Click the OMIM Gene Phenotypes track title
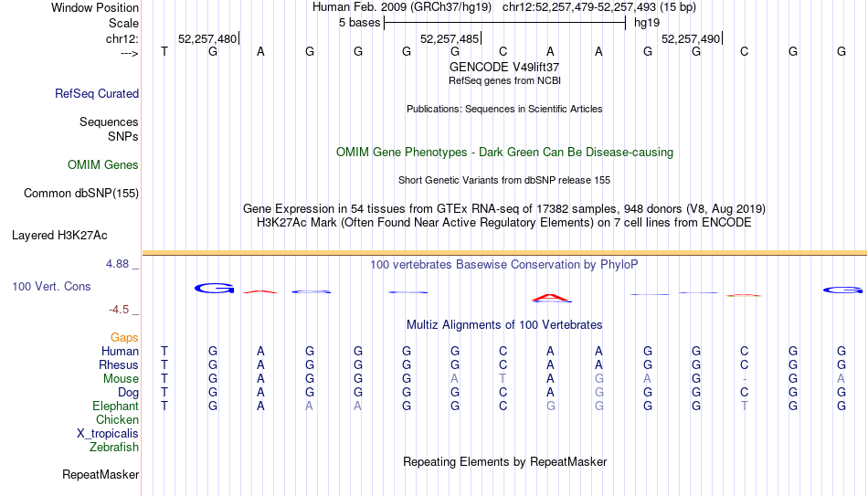 (504, 153)
